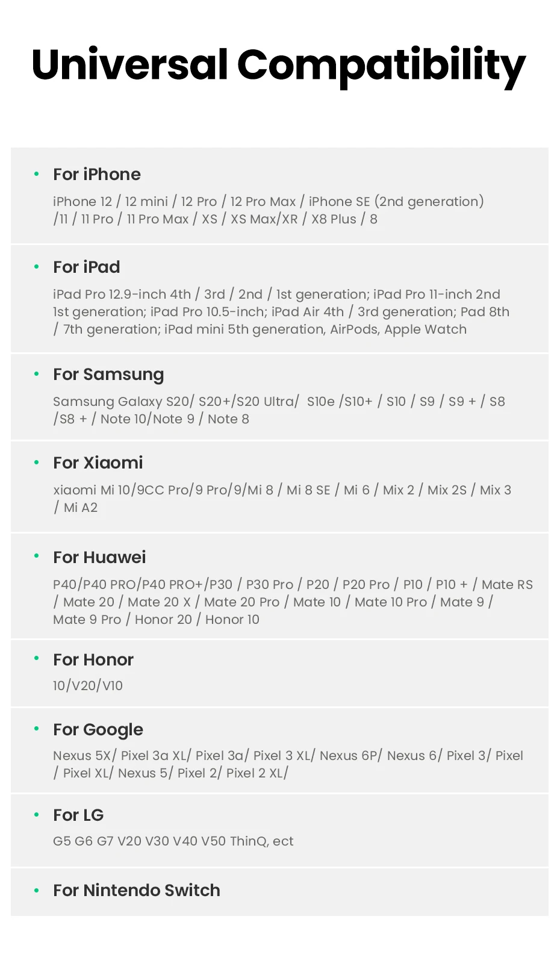This screenshot has height=978, width=560.
Task: Click the green bullet beside For Honor
Action: click(x=37, y=658)
